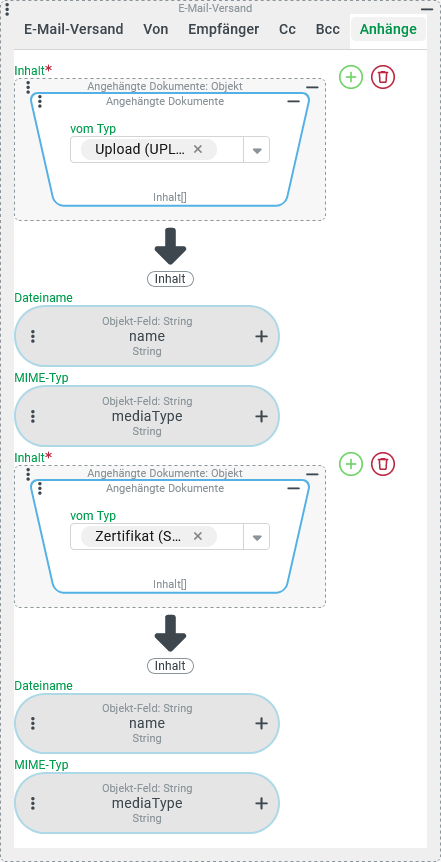The width and height of the screenshot is (441, 862).
Task: Switch to the Empfänger tab
Action: point(223,30)
